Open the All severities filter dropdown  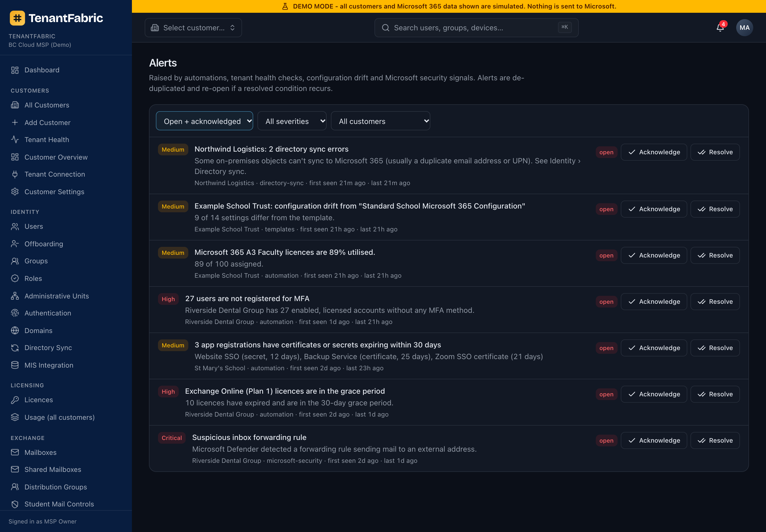(292, 121)
